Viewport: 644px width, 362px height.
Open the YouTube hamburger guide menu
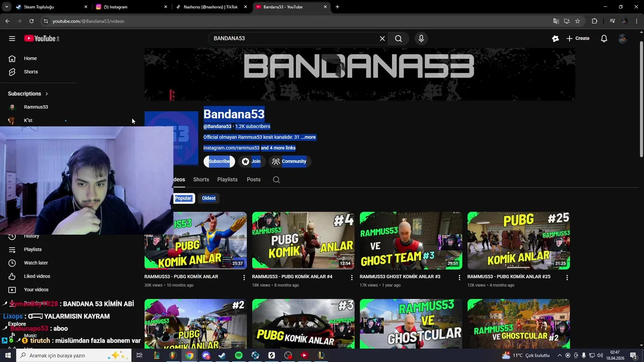(12, 38)
